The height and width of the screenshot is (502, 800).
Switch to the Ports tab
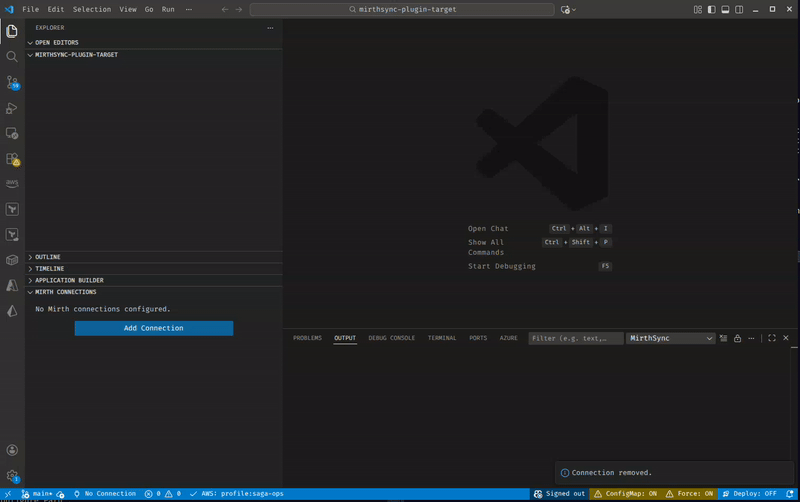click(x=478, y=338)
